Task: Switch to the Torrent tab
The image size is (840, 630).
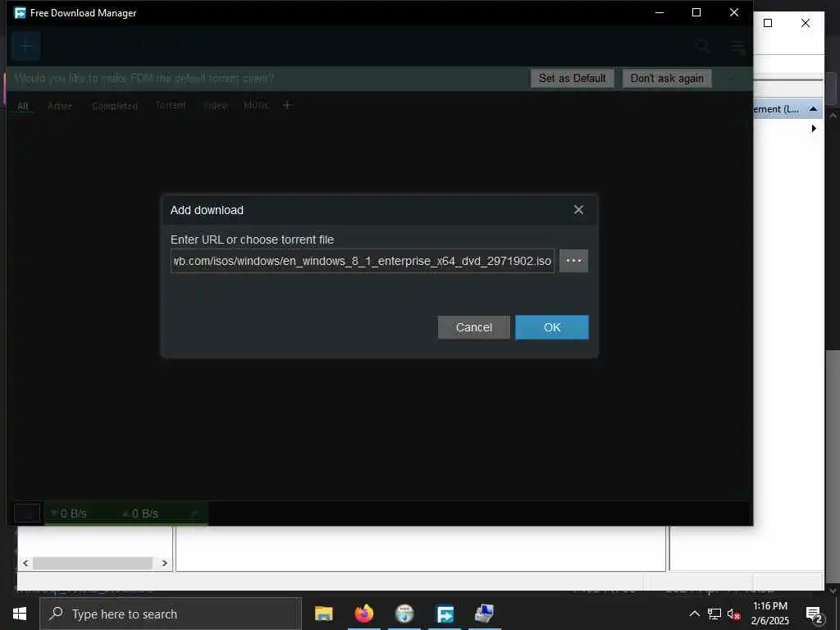Action: pos(171,105)
